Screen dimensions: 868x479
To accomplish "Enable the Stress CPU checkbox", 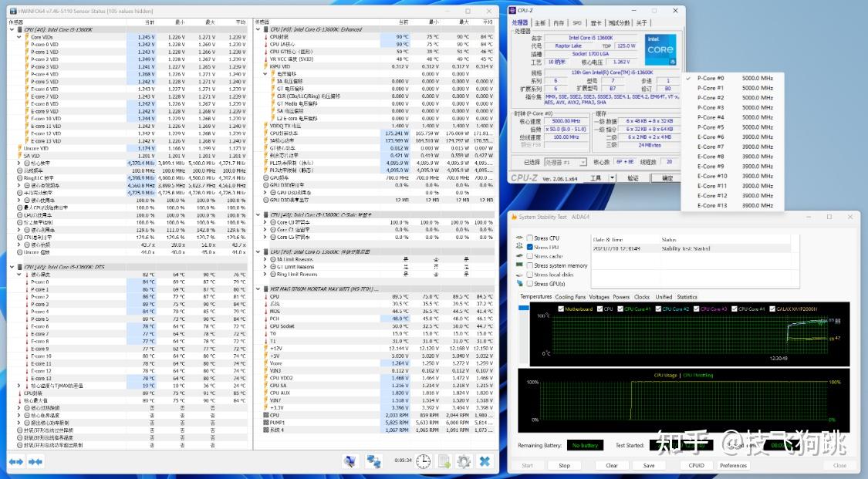I will pyautogui.click(x=529, y=238).
